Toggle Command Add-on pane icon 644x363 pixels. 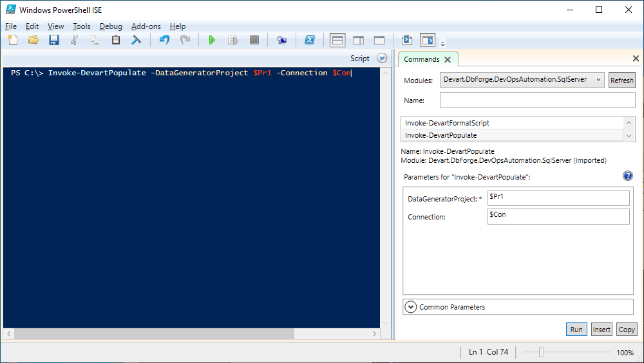[428, 41]
